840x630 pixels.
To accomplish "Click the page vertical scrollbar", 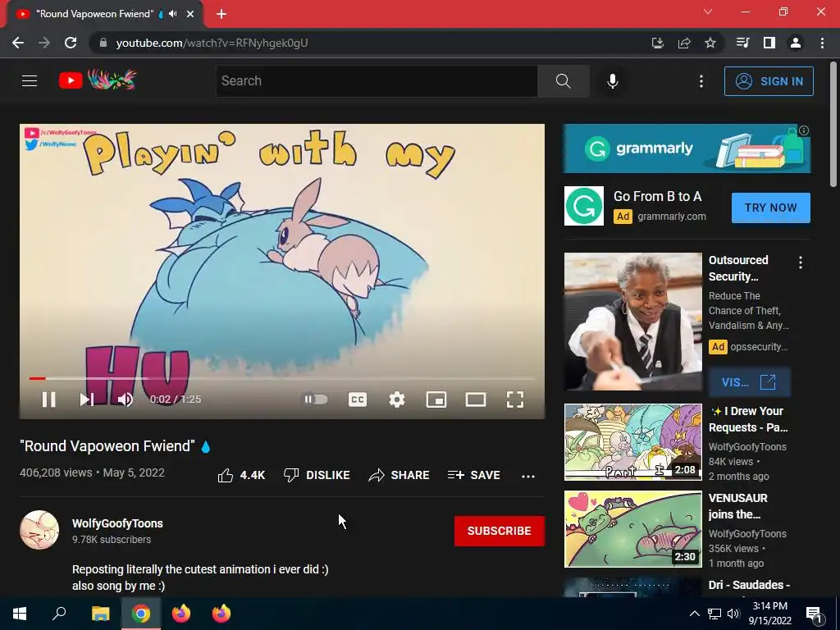I will click(833, 125).
